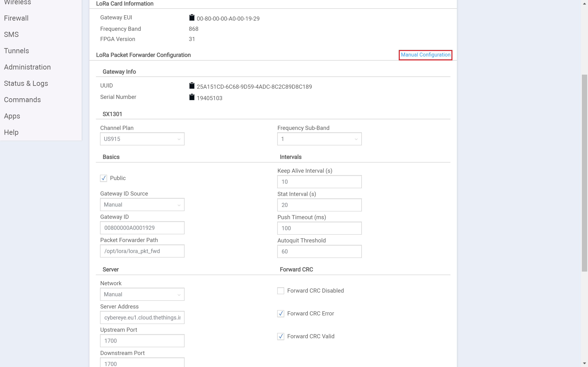Click the Manual Configuration link
Screen dimensions: 588x367
point(425,55)
